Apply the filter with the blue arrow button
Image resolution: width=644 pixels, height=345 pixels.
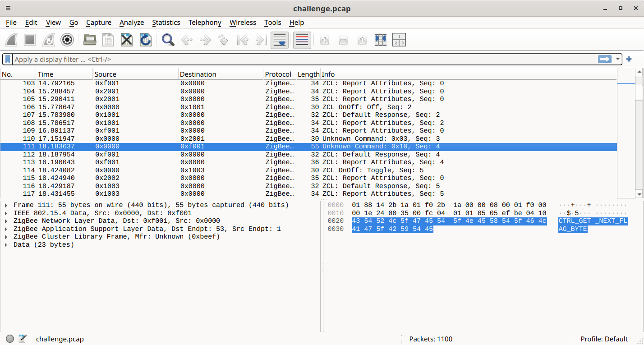tap(604, 59)
